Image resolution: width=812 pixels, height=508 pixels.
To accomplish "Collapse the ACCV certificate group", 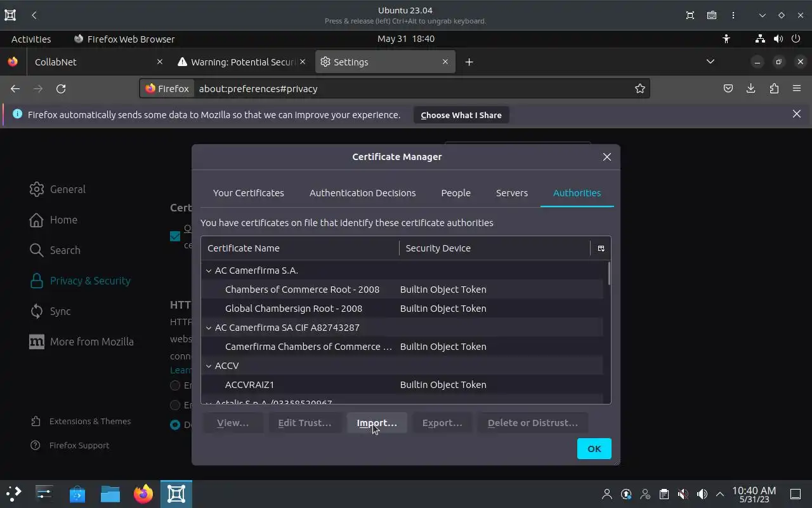I will [x=208, y=366].
